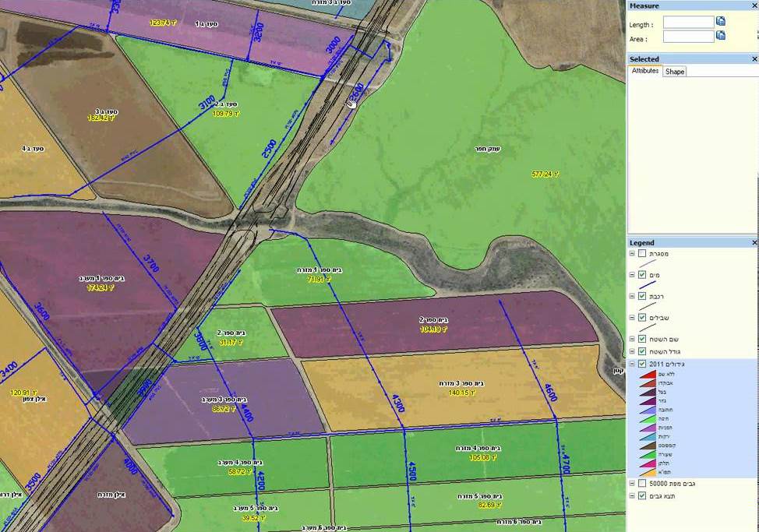Screen dimensions: 759x532
Task: Collapse the גבים מפת 50000 entry
Action: click(632, 483)
